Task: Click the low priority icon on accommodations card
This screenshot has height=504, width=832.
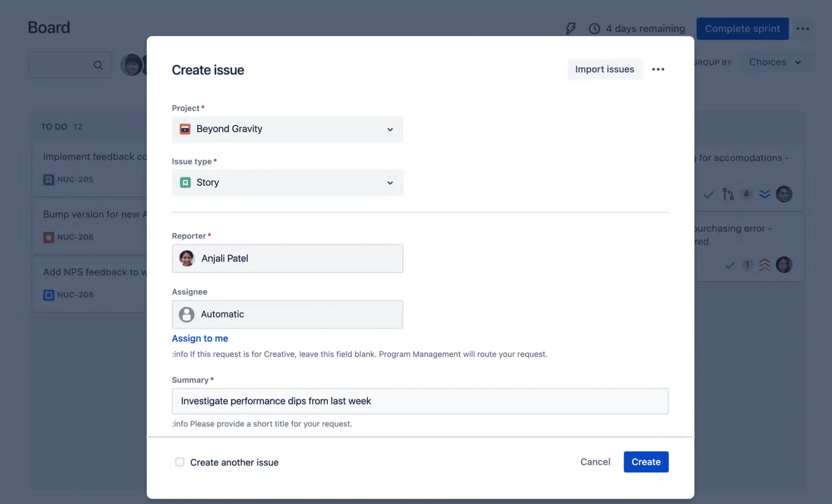Action: pos(764,194)
